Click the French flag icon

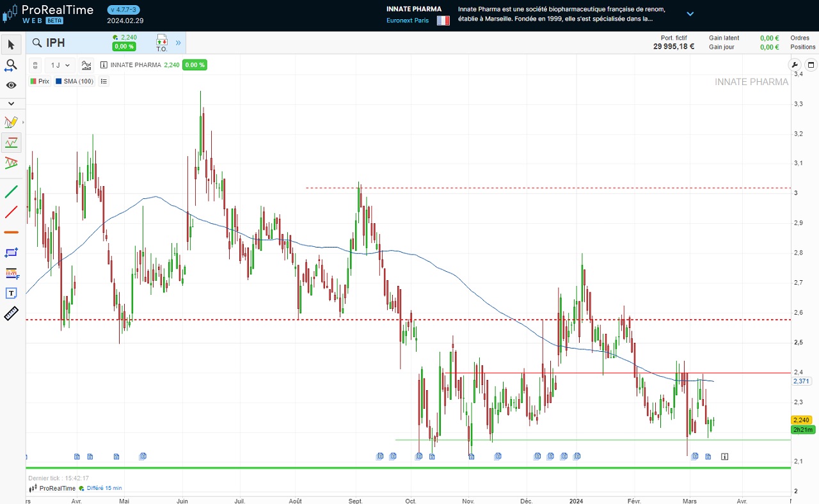443,20
